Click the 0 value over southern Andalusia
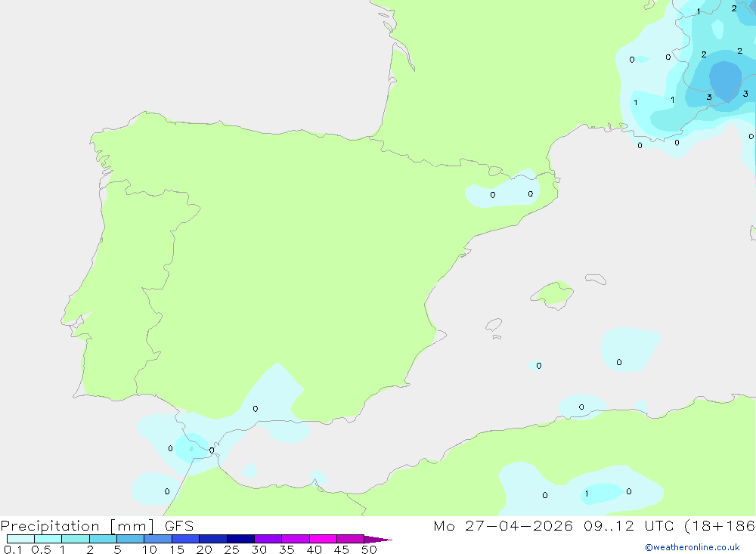Image resolution: width=756 pixels, height=554 pixels. (256, 409)
